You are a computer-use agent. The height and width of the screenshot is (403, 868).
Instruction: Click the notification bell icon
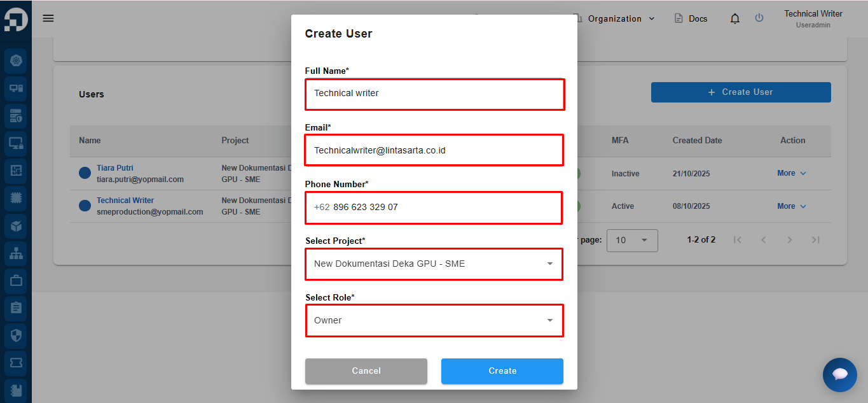click(x=735, y=18)
